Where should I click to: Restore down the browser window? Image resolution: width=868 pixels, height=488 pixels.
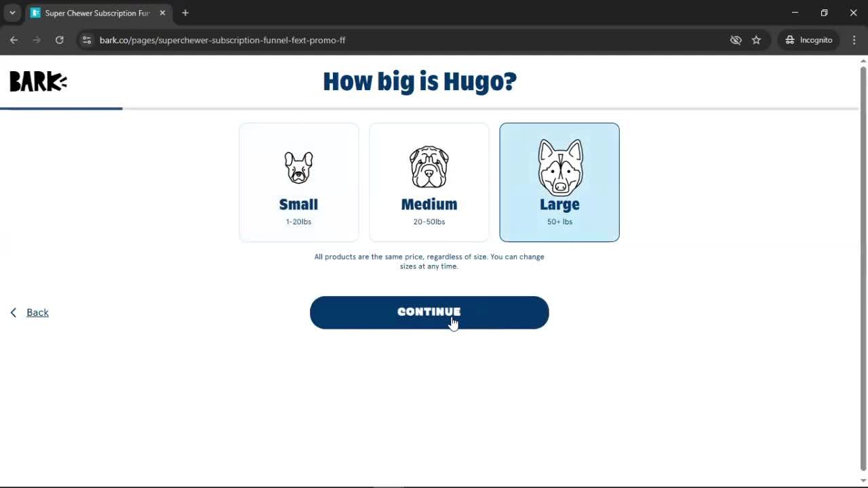824,13
